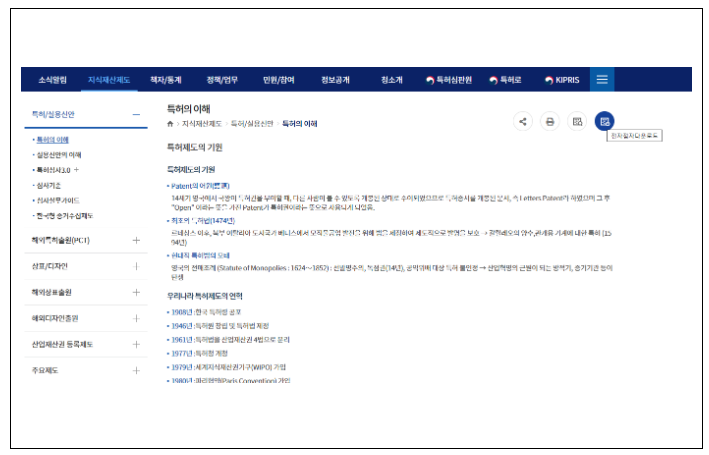Go to the 특허로 site link
This screenshot has width=709, height=455.
(506, 80)
